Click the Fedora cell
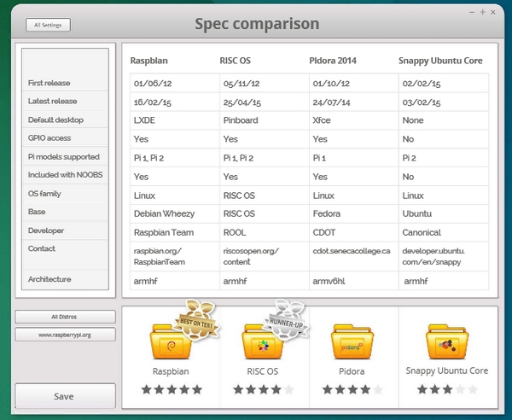The height and width of the screenshot is (420, 512). (x=354, y=214)
